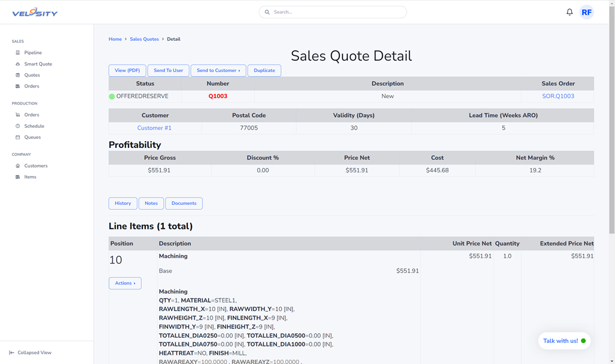Click the Smart Quote sidebar icon
This screenshot has width=615, height=364.
[x=18, y=64]
